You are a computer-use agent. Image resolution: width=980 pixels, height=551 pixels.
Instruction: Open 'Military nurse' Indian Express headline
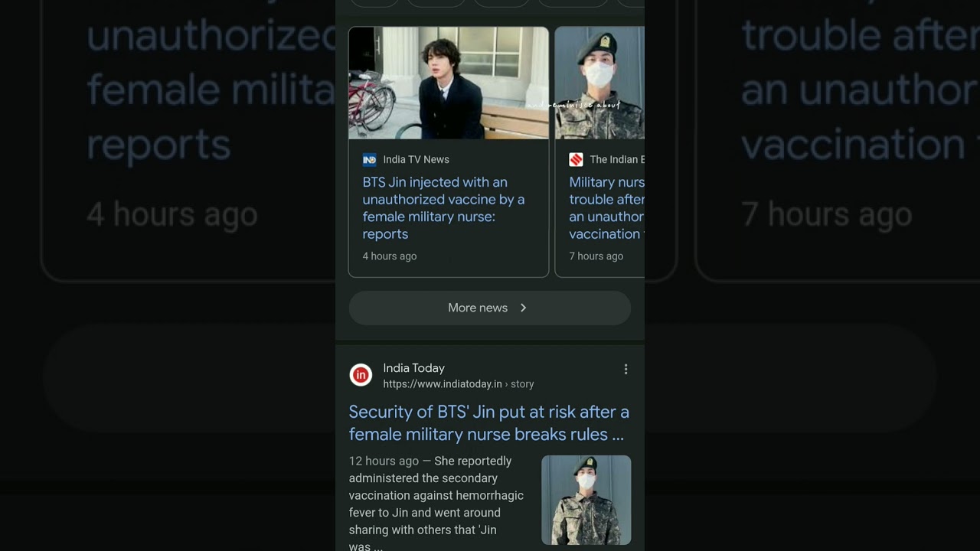[x=607, y=208]
